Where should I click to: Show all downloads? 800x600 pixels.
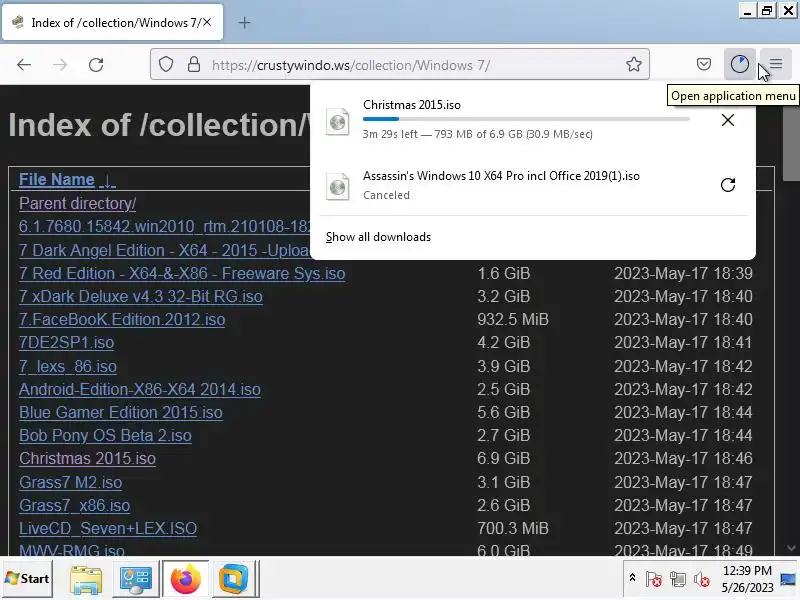click(378, 237)
